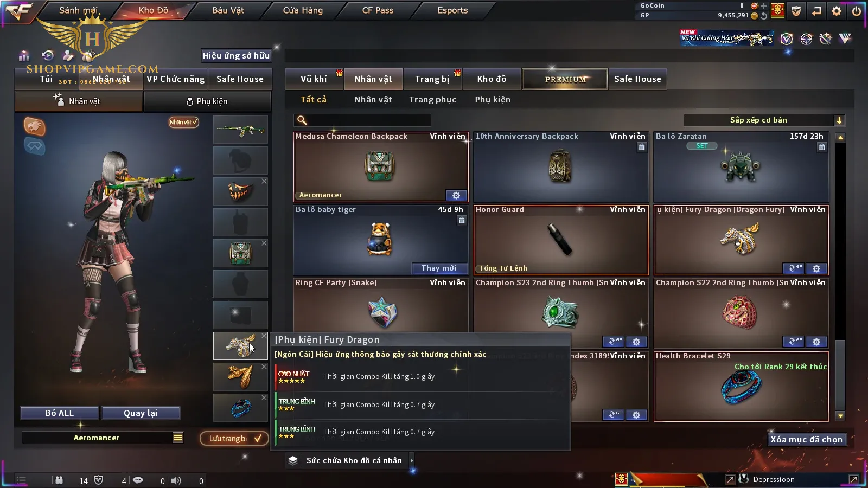The height and width of the screenshot is (488, 868).
Task: Open the CF Pass menu
Action: tap(378, 10)
